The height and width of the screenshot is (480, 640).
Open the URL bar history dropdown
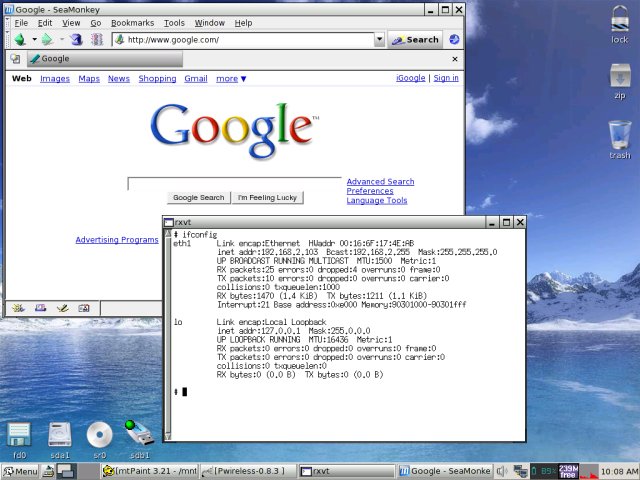[x=379, y=40]
